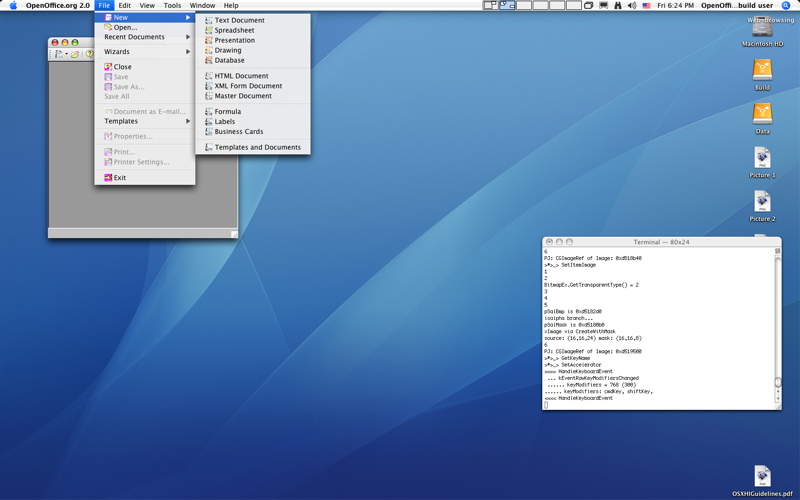This screenshot has height=500, width=800.
Task: Click Document as E-mail... item
Action: coord(144,111)
